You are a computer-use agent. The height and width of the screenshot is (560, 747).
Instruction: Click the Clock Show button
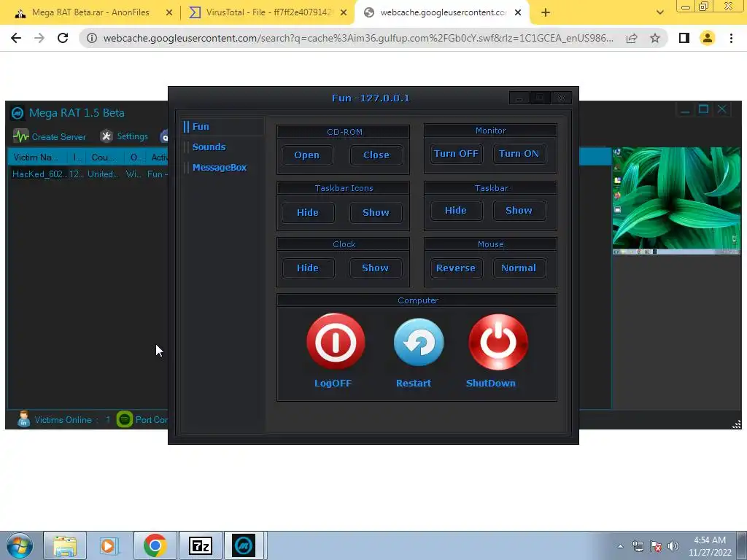click(376, 268)
